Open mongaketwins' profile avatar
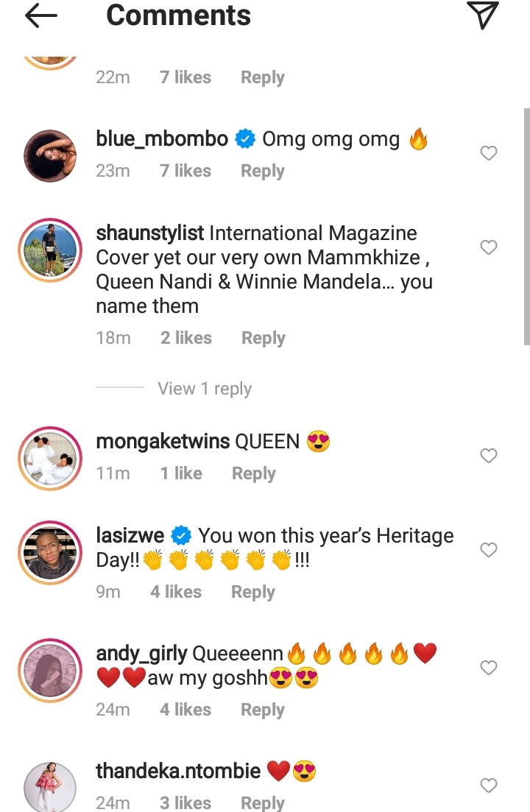This screenshot has height=812, width=530. (x=50, y=459)
